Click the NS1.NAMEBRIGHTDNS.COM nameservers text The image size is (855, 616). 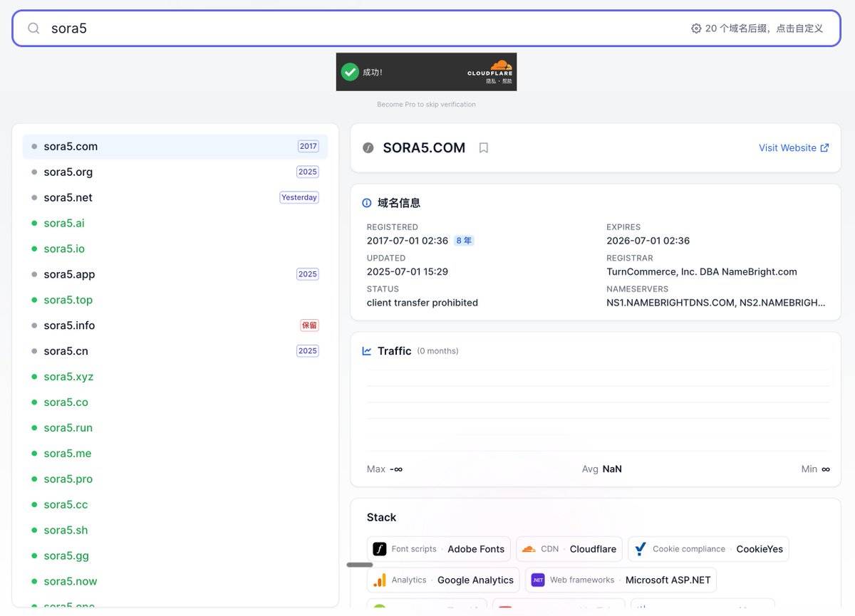pos(716,303)
